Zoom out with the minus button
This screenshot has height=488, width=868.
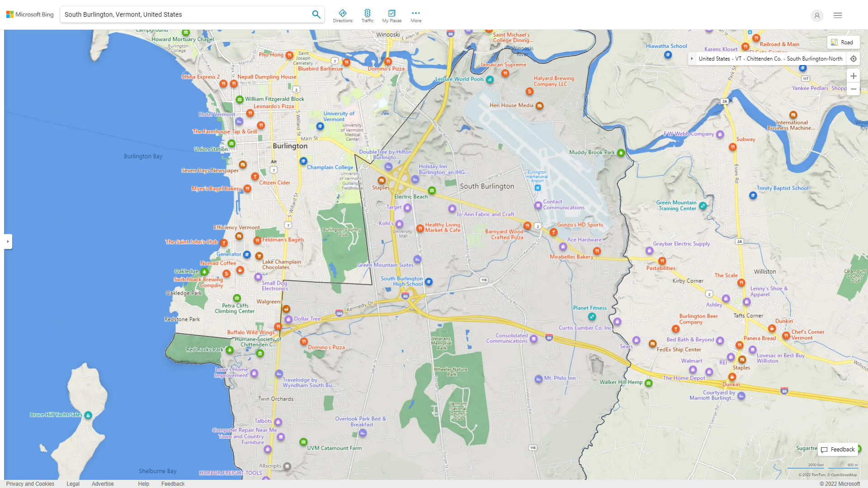[x=853, y=89]
